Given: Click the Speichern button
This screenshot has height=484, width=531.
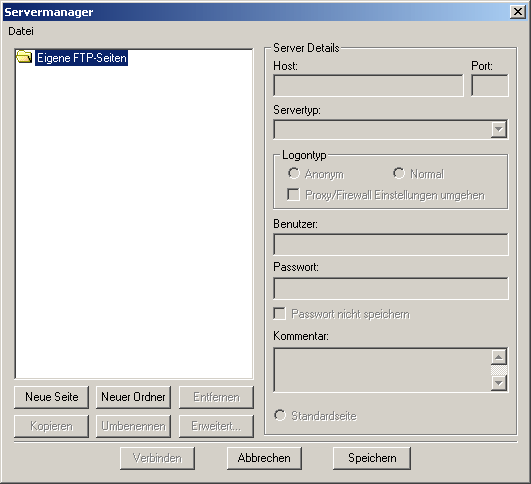Looking at the screenshot, I should 372,458.
